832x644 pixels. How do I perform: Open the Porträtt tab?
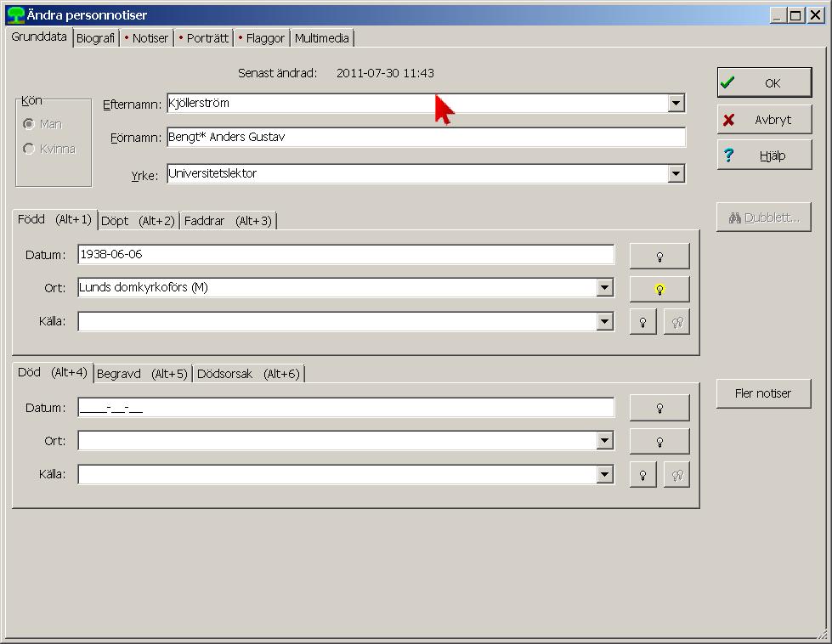point(204,38)
